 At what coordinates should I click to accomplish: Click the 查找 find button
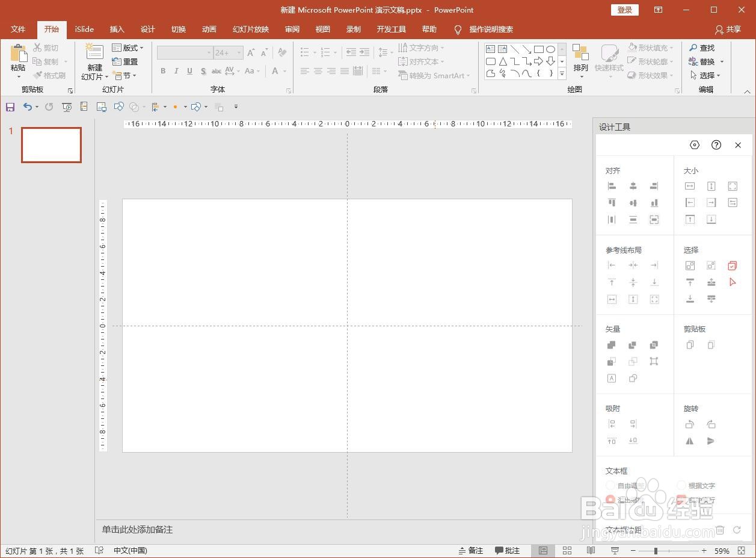click(x=702, y=48)
